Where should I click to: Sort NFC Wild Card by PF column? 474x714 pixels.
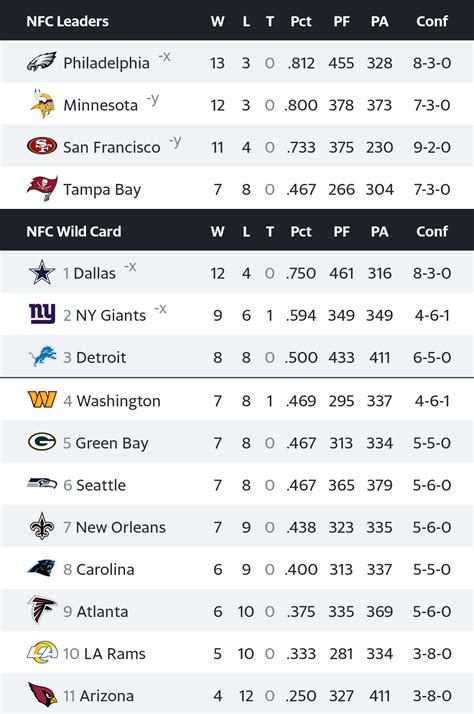341,232
